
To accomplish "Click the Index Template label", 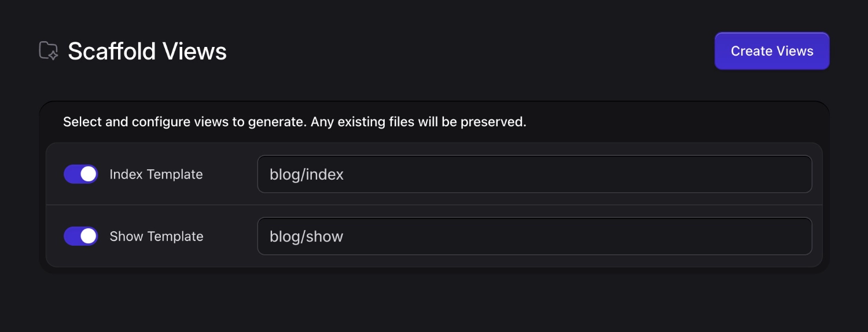I will pos(156,174).
